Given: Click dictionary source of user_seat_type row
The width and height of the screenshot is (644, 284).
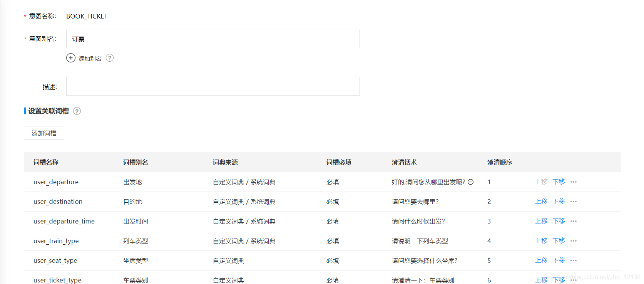Looking at the screenshot, I should [x=228, y=260].
